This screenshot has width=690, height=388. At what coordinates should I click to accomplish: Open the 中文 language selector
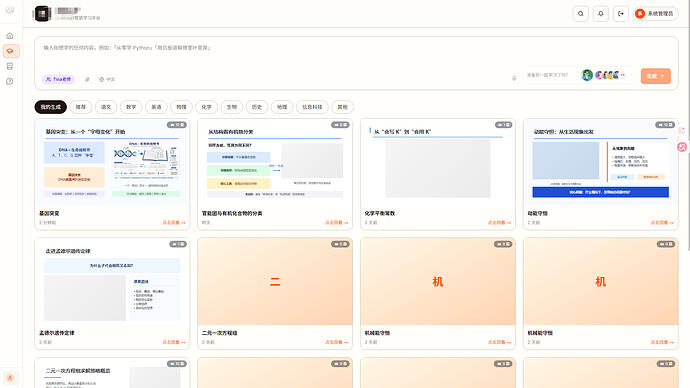click(107, 79)
